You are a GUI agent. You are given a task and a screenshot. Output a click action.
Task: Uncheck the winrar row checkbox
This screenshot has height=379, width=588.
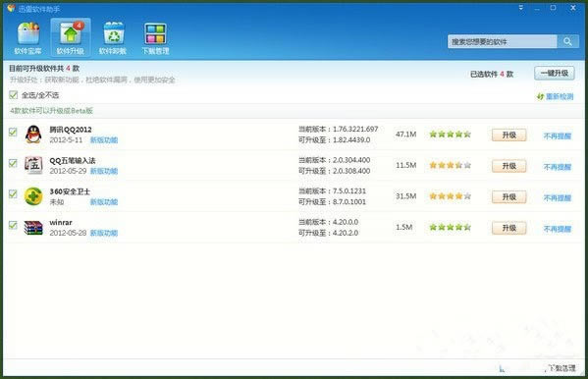coord(13,225)
